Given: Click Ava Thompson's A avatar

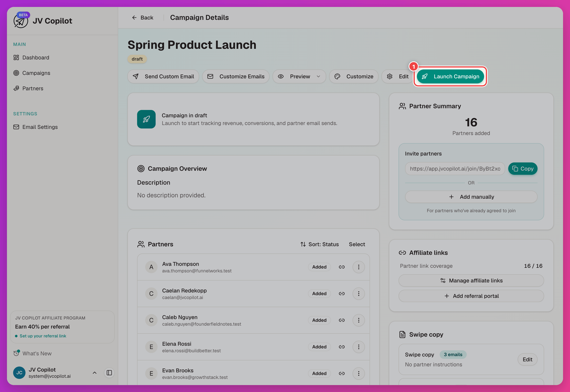Looking at the screenshot, I should [151, 267].
